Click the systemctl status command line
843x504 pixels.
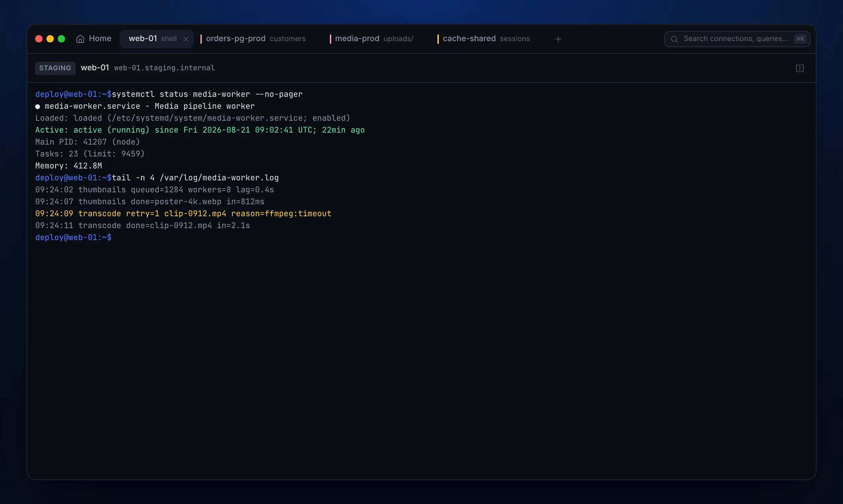click(169, 94)
